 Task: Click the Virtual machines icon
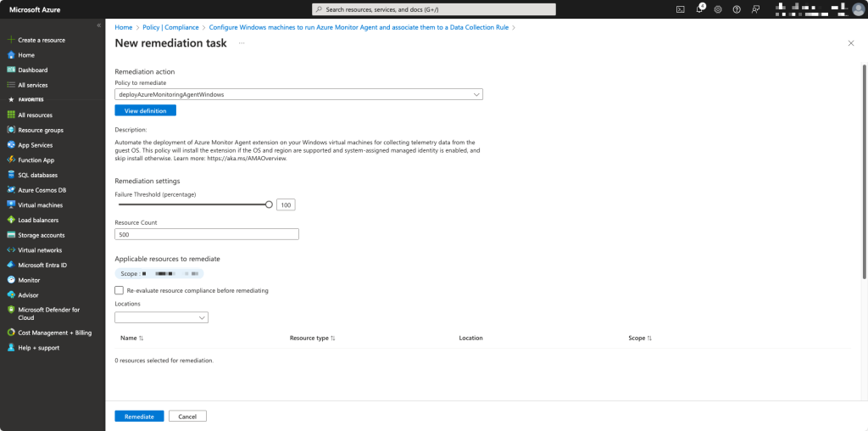coord(10,204)
